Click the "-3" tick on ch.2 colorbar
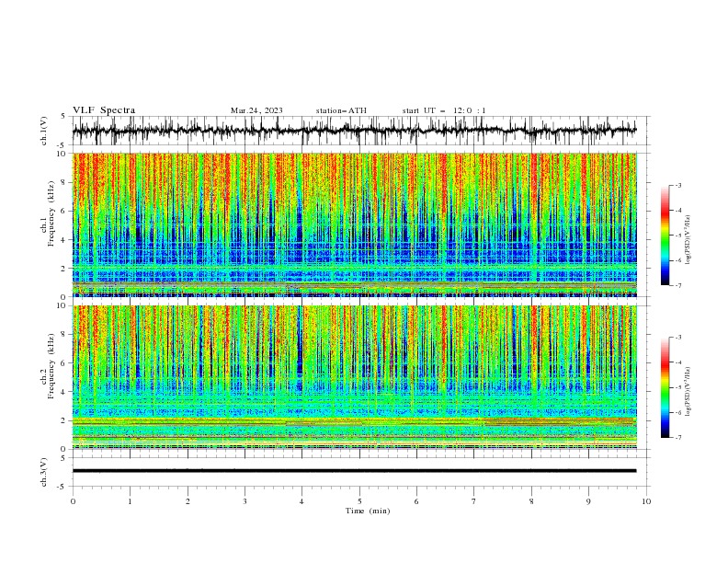 [x=677, y=338]
